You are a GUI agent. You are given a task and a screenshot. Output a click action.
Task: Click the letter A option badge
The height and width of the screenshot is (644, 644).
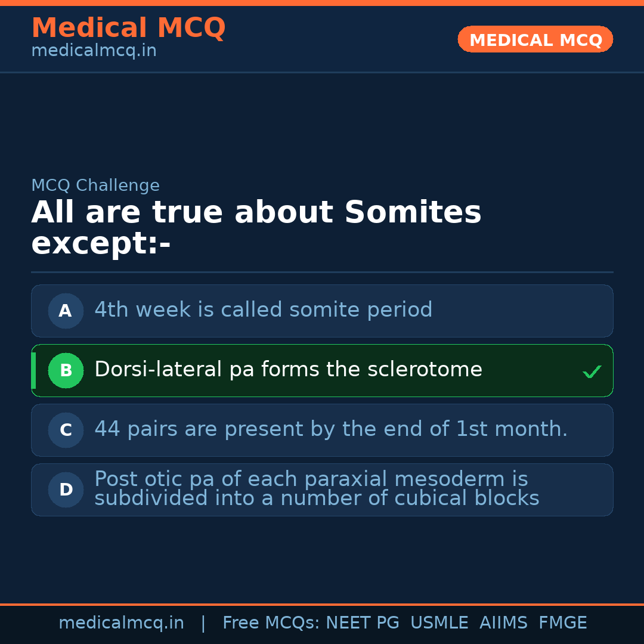[x=66, y=311]
